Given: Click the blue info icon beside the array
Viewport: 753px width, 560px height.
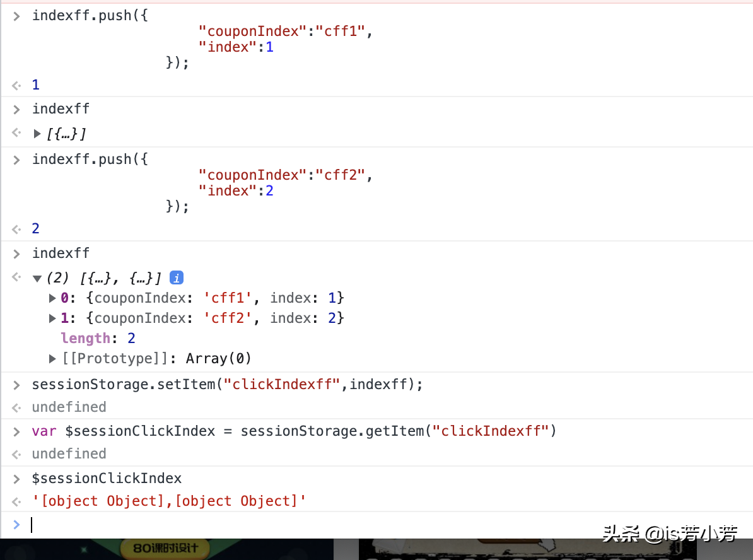Looking at the screenshot, I should (x=177, y=277).
